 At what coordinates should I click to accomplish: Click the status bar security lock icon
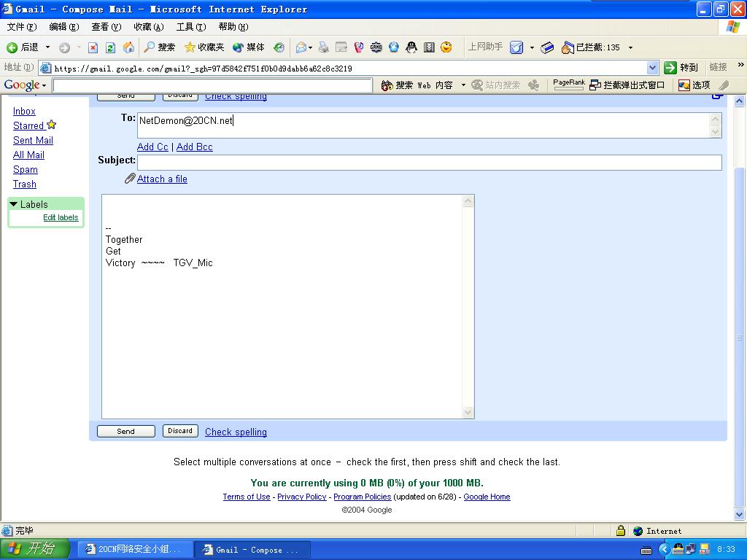pyautogui.click(x=620, y=531)
